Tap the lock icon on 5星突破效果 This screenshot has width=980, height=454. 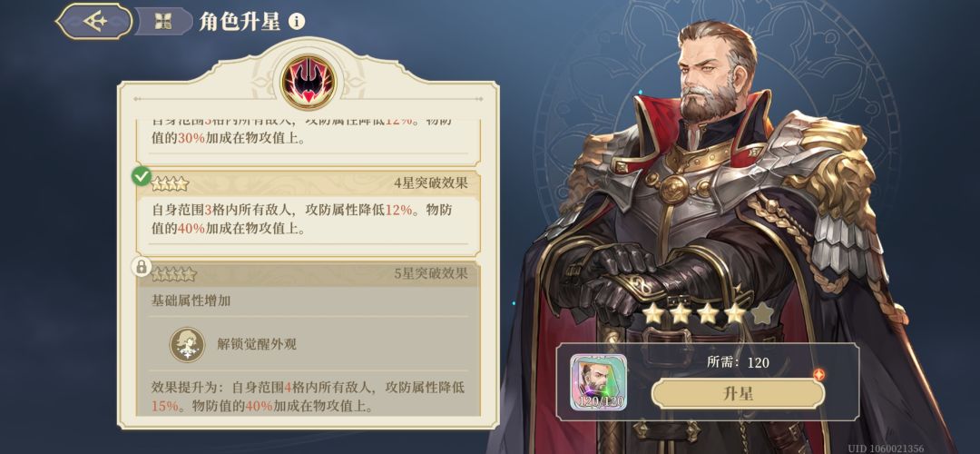pyautogui.click(x=142, y=267)
